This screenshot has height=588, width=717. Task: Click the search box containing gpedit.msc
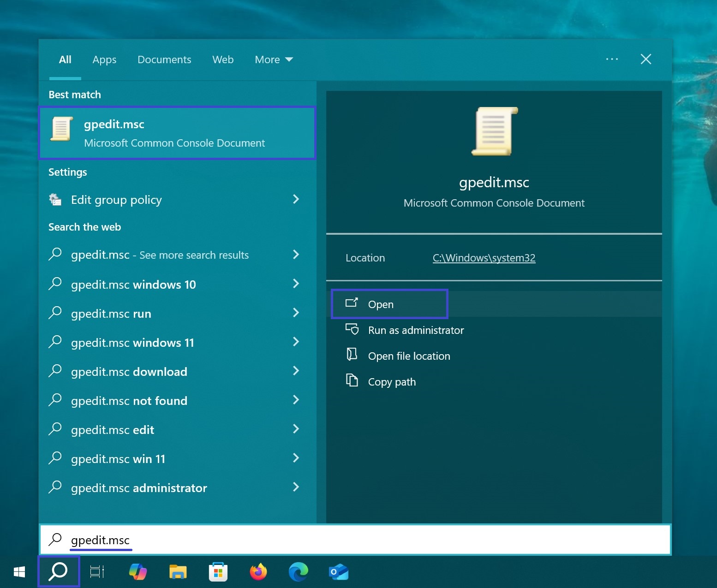click(x=355, y=540)
